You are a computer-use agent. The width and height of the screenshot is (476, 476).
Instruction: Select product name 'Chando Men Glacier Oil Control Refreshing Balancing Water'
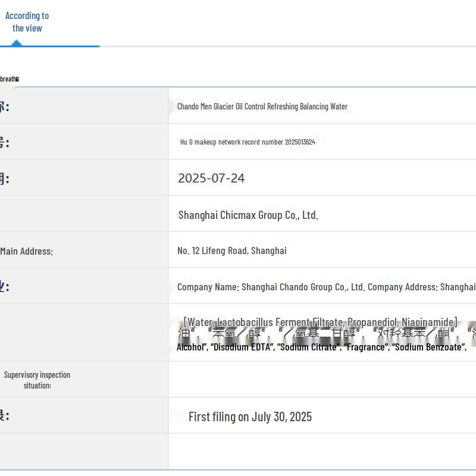262,107
